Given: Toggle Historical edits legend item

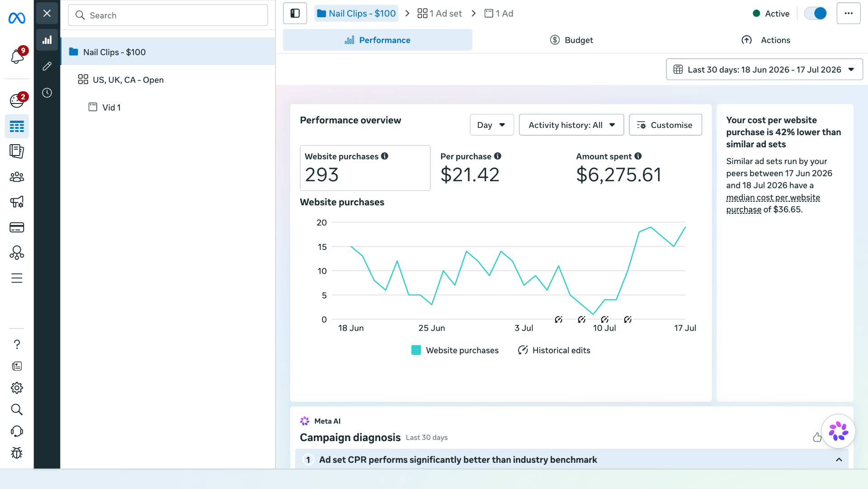Looking at the screenshot, I should pyautogui.click(x=554, y=350).
